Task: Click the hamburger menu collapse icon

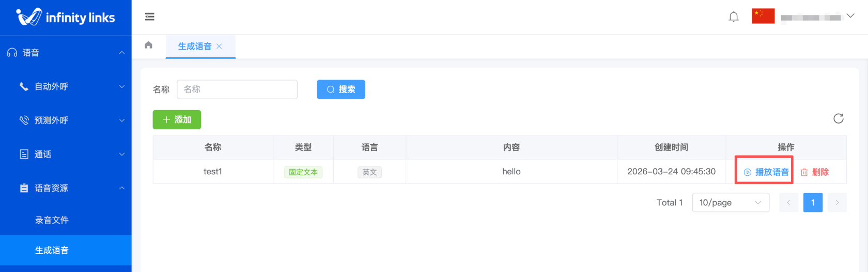Action: [150, 17]
